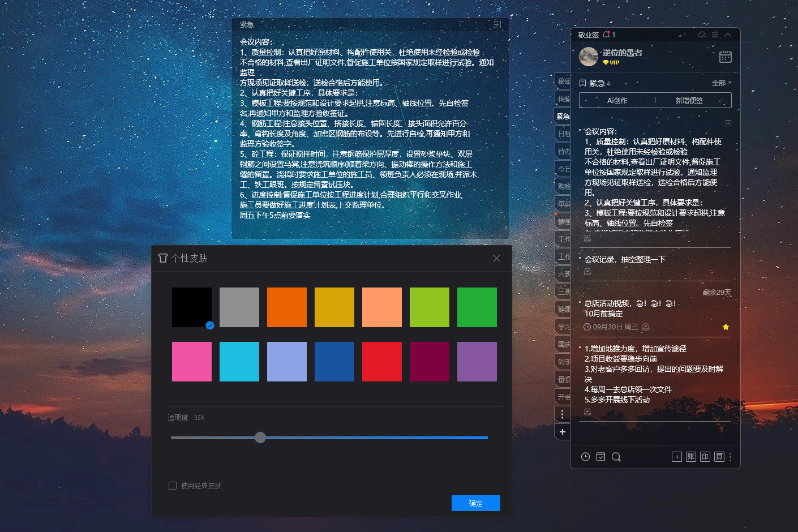
Task: Add a new category with sidebar plus button
Action: [562, 432]
